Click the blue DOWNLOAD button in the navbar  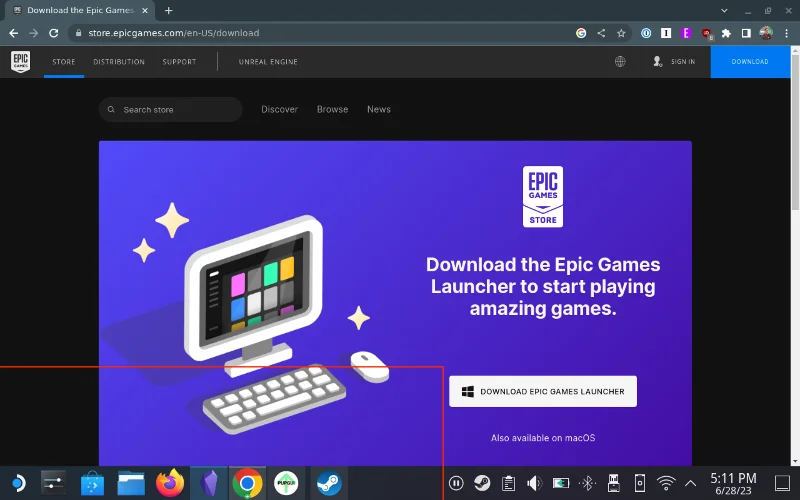coord(750,62)
